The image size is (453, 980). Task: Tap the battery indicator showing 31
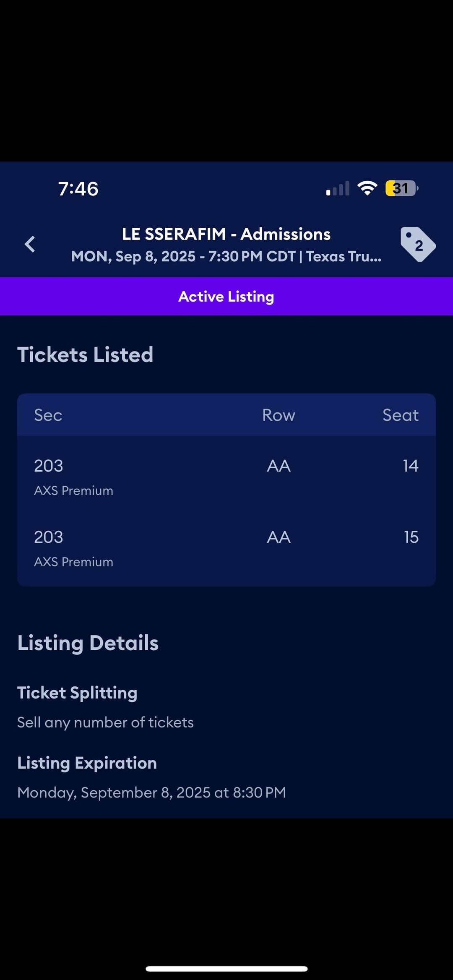(401, 188)
